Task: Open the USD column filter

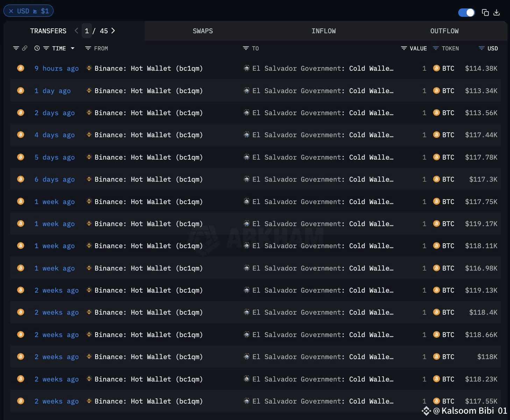Action: [x=482, y=48]
